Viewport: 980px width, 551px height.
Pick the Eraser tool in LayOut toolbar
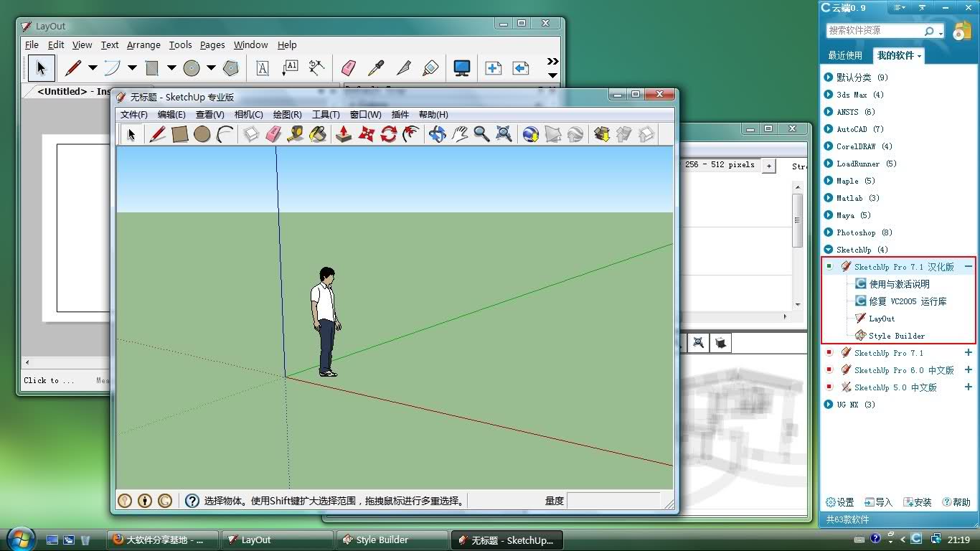349,68
